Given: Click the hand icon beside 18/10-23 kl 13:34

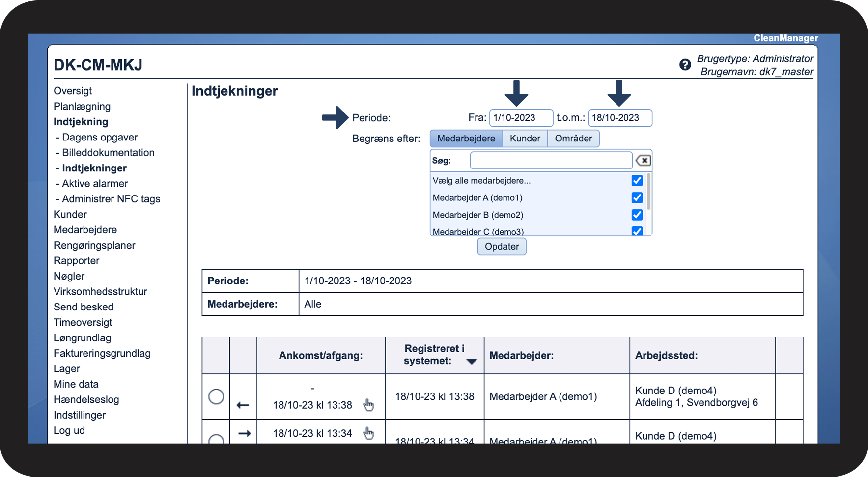Looking at the screenshot, I should (368, 433).
